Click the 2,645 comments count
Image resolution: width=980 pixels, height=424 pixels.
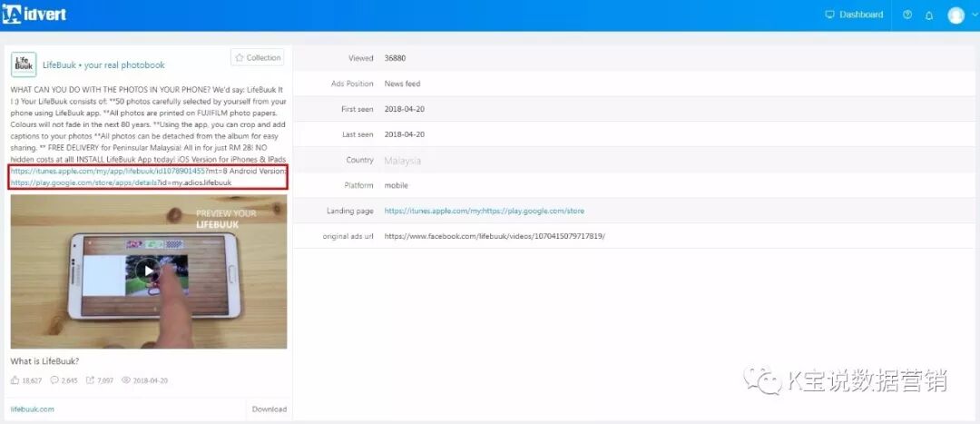(x=69, y=380)
